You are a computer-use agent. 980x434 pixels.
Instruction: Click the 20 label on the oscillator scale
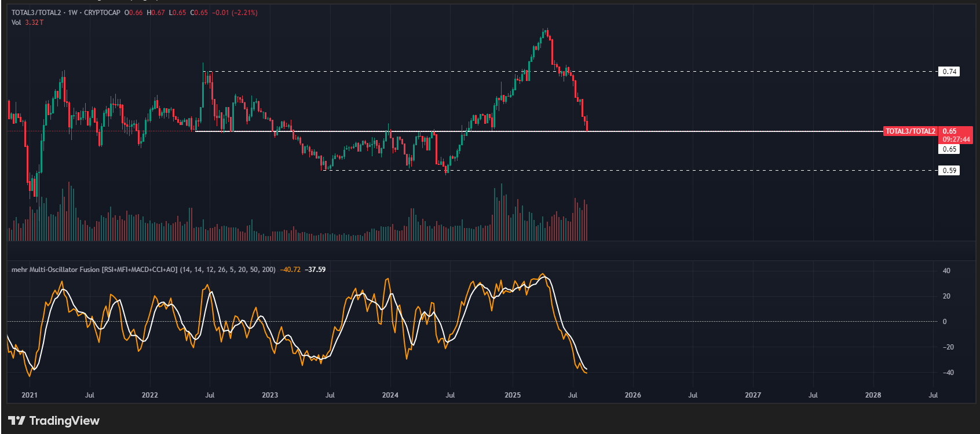point(946,296)
